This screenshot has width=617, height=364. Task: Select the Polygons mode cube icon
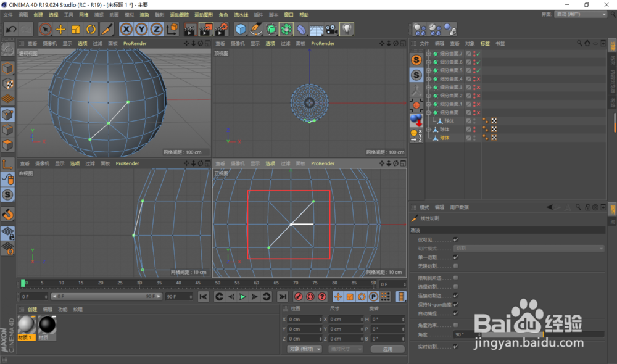click(7, 145)
